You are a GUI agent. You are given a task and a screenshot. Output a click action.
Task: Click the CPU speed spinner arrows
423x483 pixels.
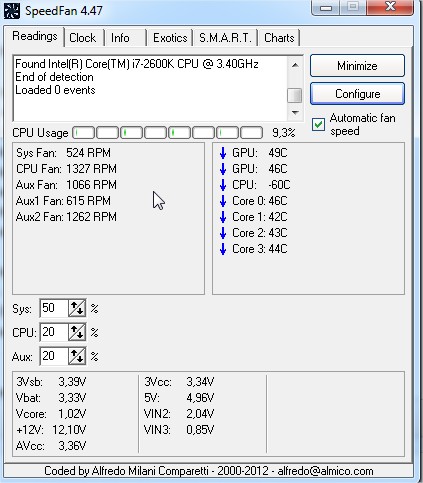tap(77, 332)
